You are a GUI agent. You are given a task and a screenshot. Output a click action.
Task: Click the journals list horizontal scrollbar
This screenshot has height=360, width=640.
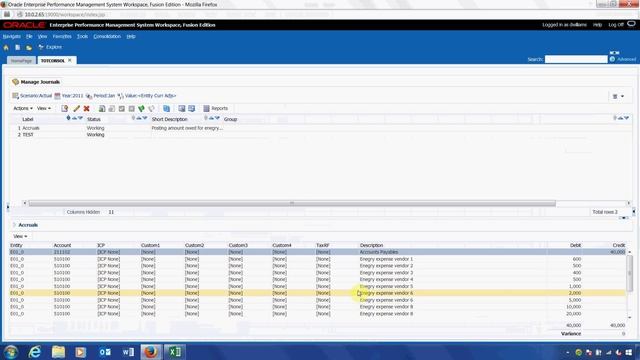click(292, 203)
